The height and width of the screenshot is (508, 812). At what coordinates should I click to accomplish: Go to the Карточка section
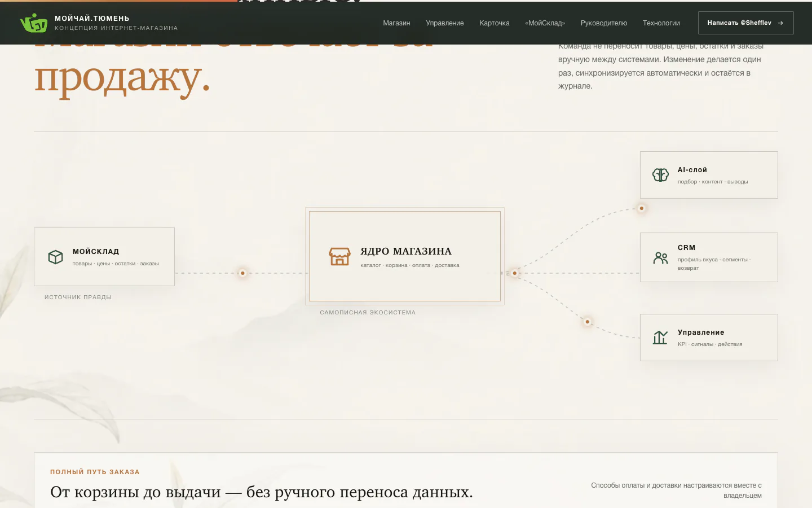(x=495, y=23)
